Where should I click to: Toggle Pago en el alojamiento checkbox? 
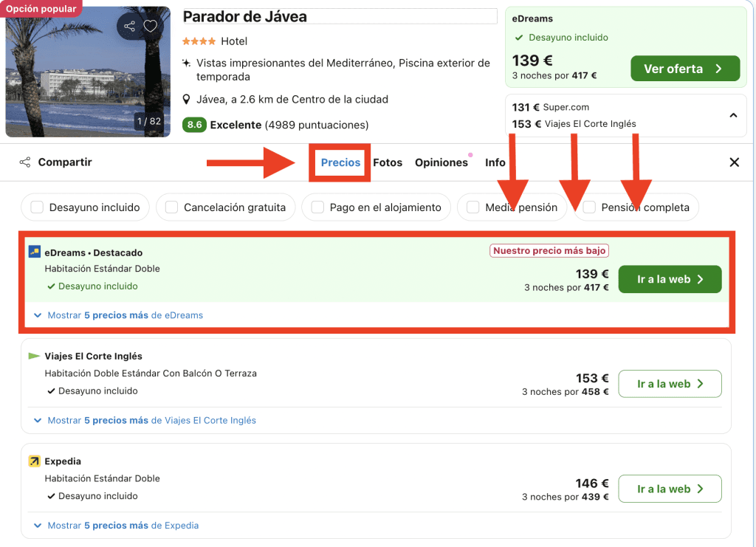coord(317,207)
